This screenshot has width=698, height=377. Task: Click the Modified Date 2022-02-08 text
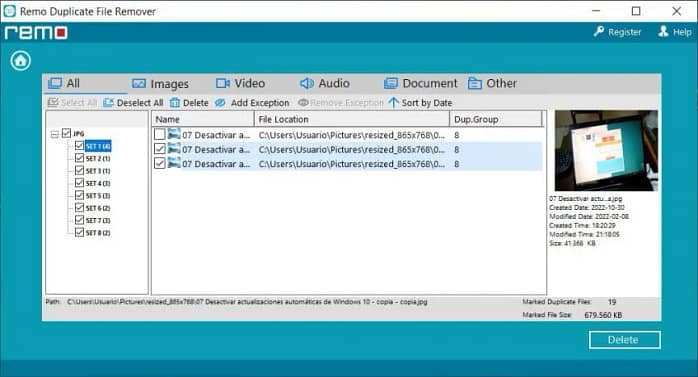tap(589, 216)
